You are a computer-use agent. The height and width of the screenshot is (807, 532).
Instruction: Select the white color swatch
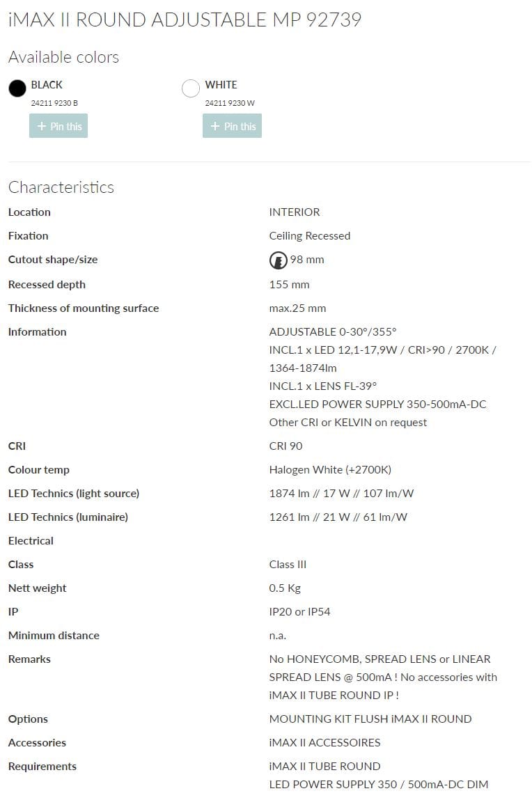(x=190, y=88)
